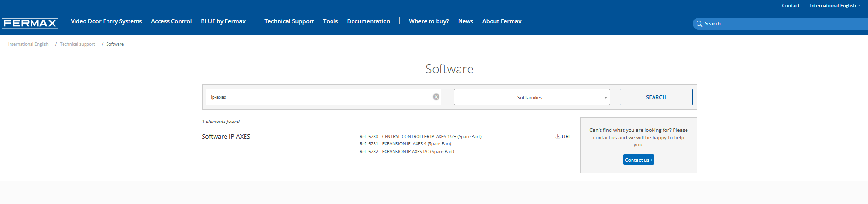Click the Contact link in the top bar
This screenshot has width=868, height=204.
[791, 6]
